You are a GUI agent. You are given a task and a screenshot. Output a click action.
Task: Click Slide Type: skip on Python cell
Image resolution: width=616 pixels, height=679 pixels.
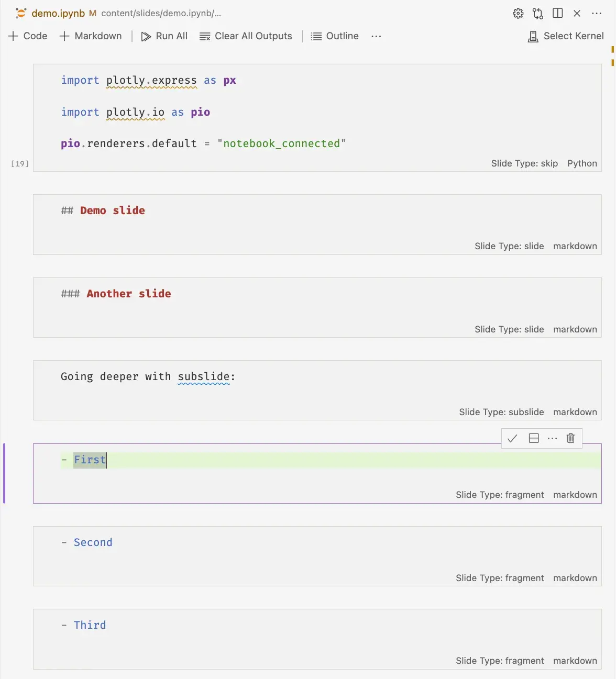[524, 163]
